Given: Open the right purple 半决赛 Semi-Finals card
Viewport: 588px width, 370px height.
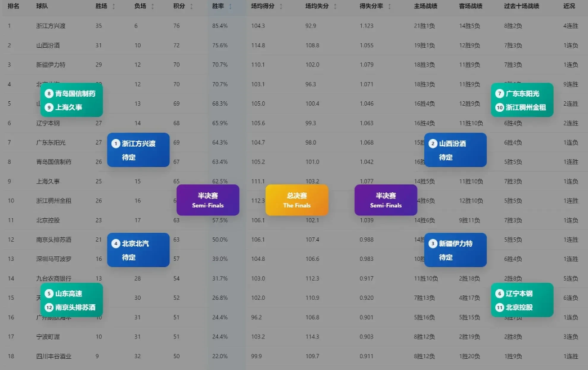Looking at the screenshot, I should point(386,200).
